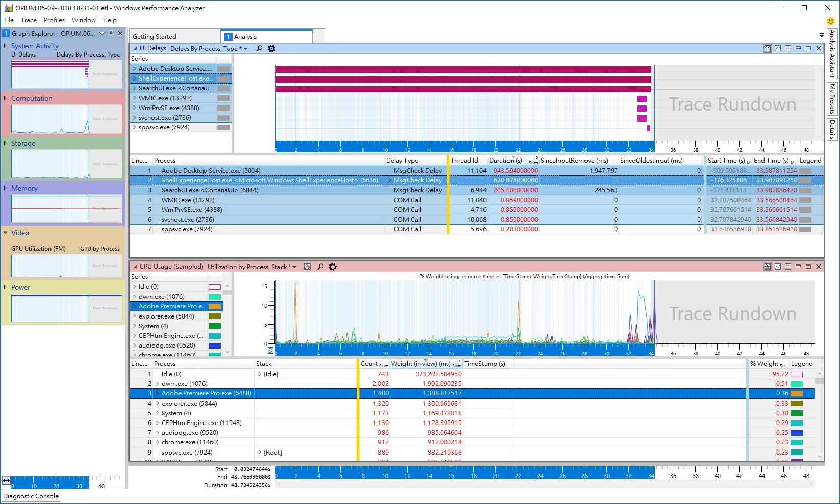Viewport: 840px width, 504px height.
Task: Open view editor gear in CPU Usage panel
Action: tap(333, 267)
